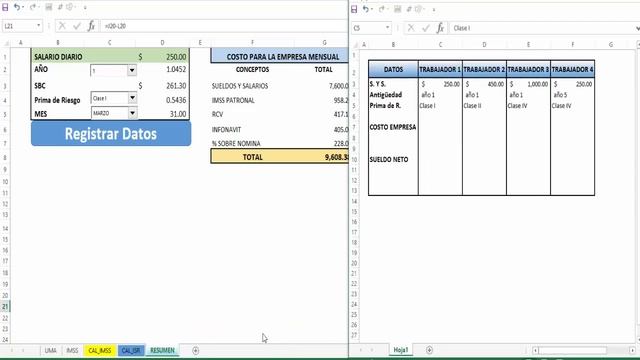Open Name Box dropdown in left window
Screen dimensions: 640x360
tap(39, 26)
